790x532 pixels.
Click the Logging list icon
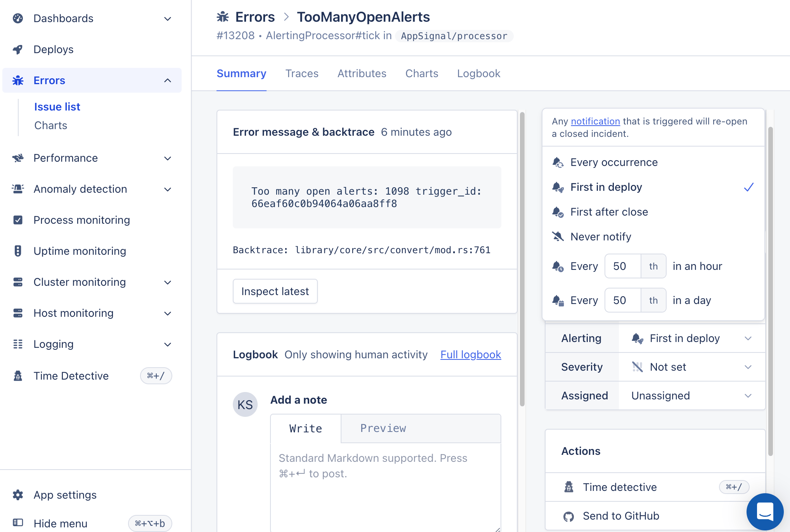tap(18, 344)
